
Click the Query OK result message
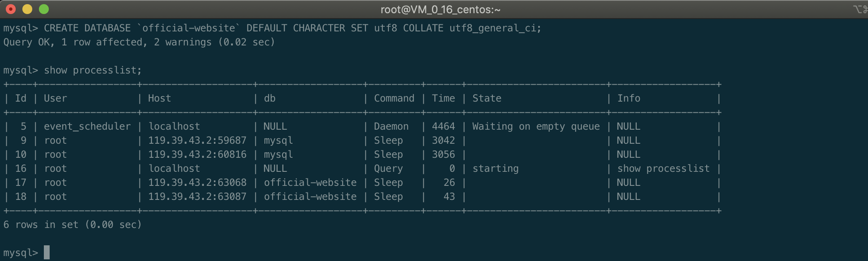[x=139, y=42]
